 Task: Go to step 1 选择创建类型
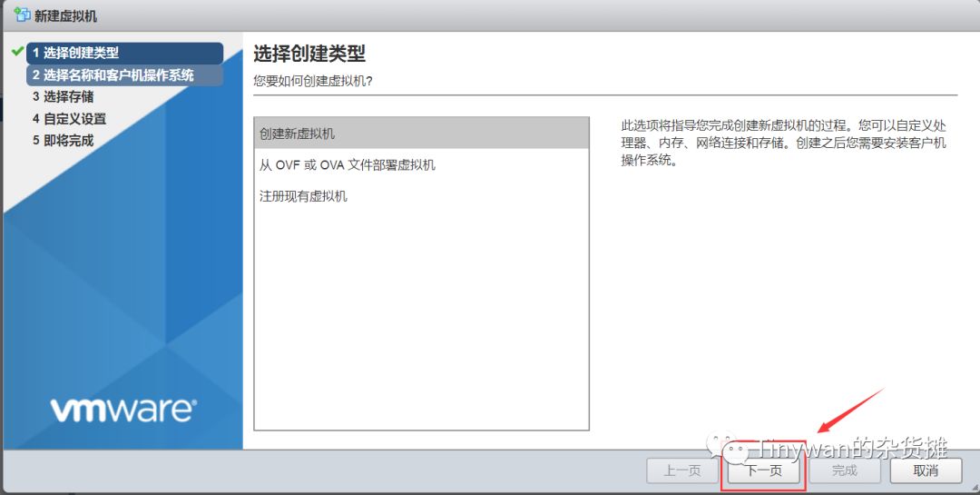pos(124,54)
